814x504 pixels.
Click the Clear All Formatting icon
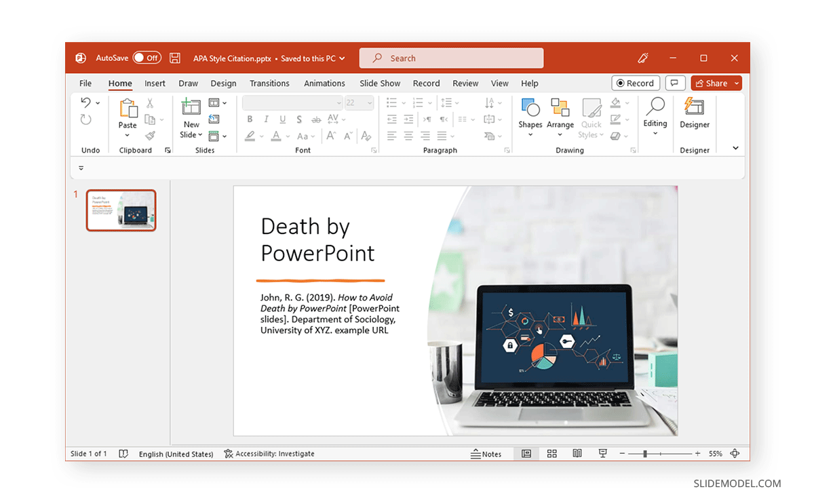pos(366,136)
